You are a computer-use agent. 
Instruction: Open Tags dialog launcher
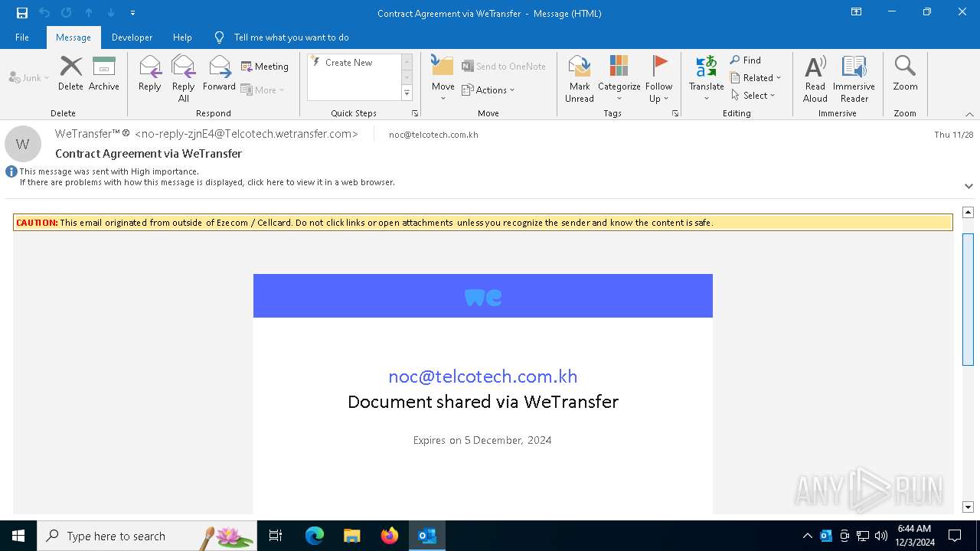click(675, 113)
